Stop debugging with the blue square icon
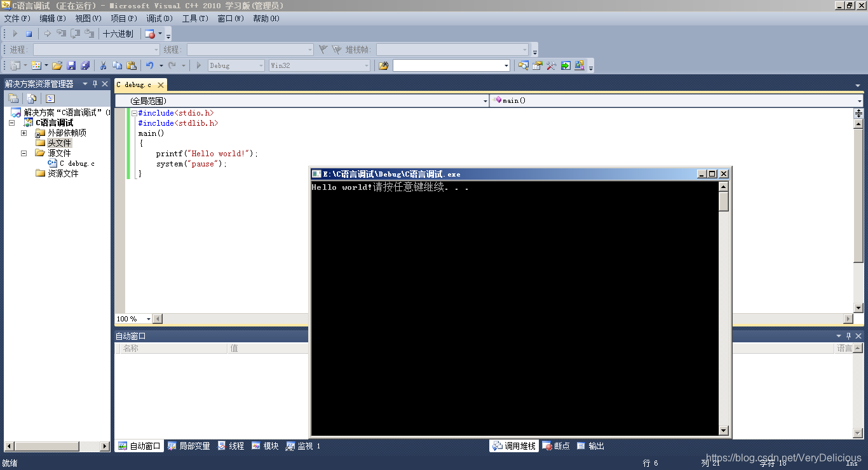 coord(29,34)
